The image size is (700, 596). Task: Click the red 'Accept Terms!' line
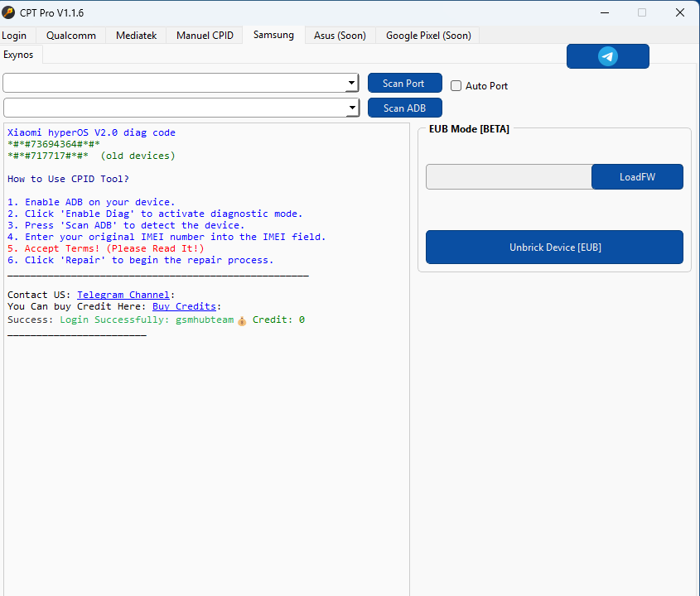[106, 248]
